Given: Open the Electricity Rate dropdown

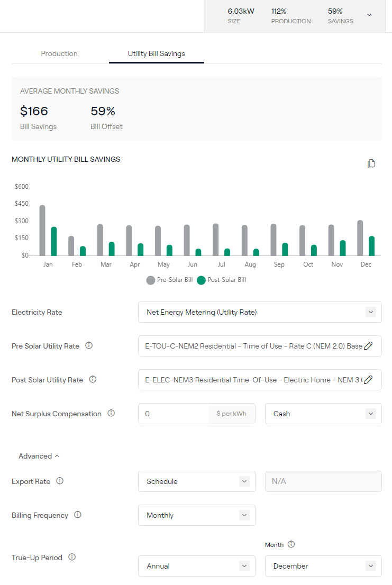Looking at the screenshot, I should [x=260, y=312].
